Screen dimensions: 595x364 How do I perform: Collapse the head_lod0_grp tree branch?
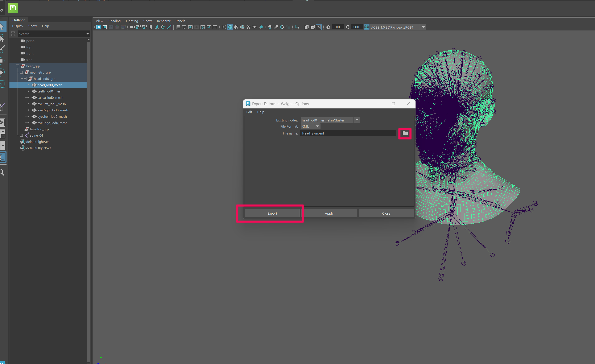pyautogui.click(x=25, y=79)
